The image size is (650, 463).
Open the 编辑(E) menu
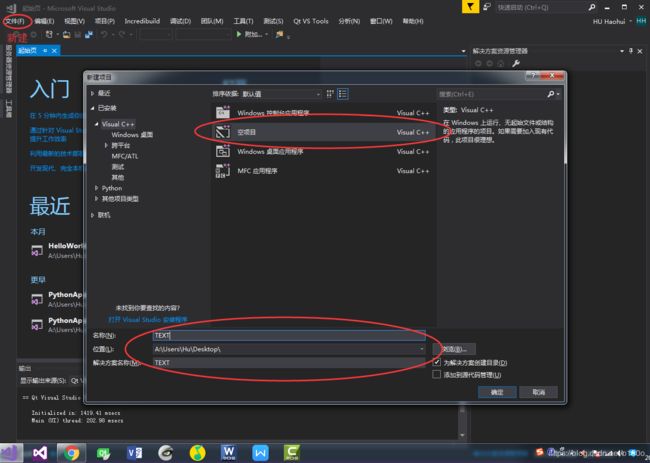(44, 21)
